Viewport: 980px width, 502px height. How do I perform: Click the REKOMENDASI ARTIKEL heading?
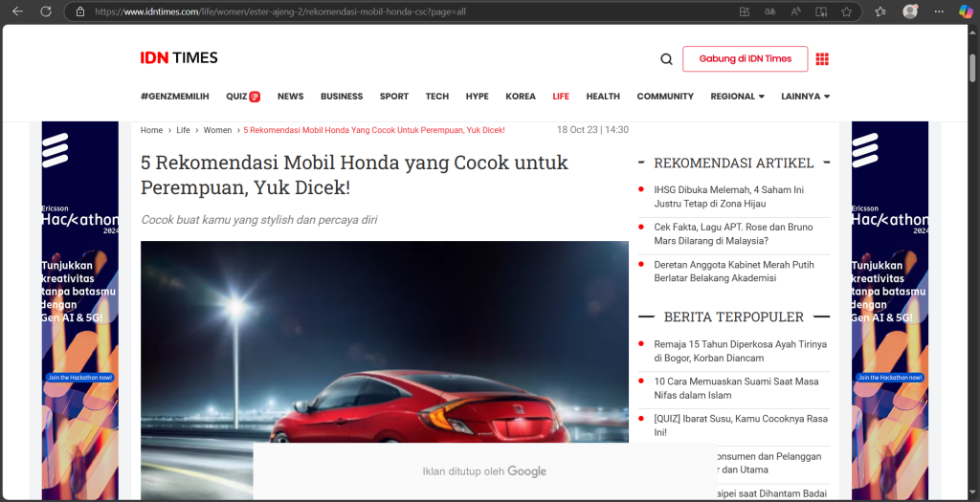click(x=734, y=163)
